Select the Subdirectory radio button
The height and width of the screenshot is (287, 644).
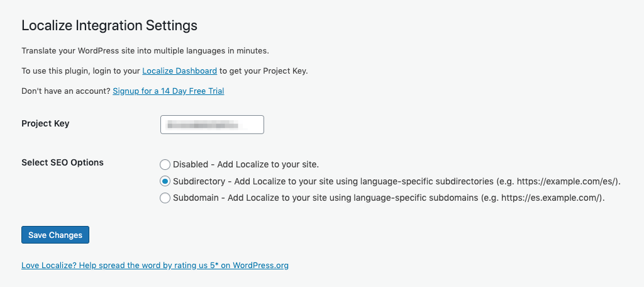165,181
